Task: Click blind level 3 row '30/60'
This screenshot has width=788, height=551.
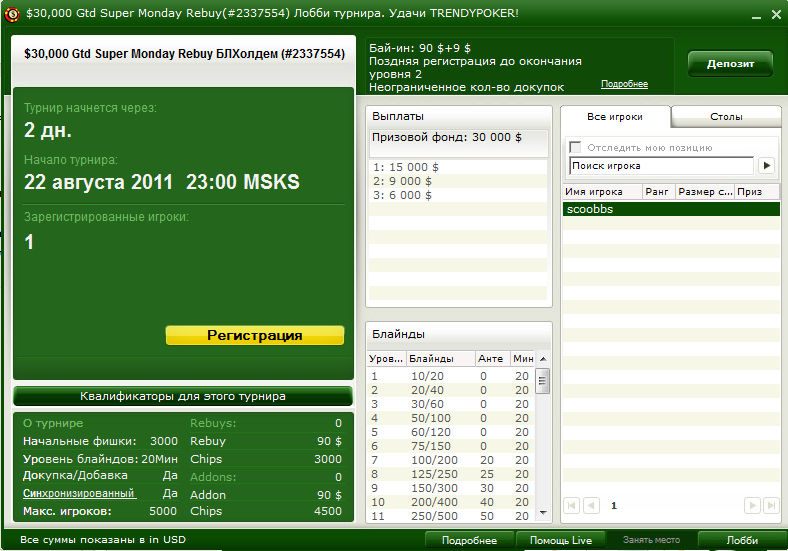Action: pyautogui.click(x=451, y=404)
